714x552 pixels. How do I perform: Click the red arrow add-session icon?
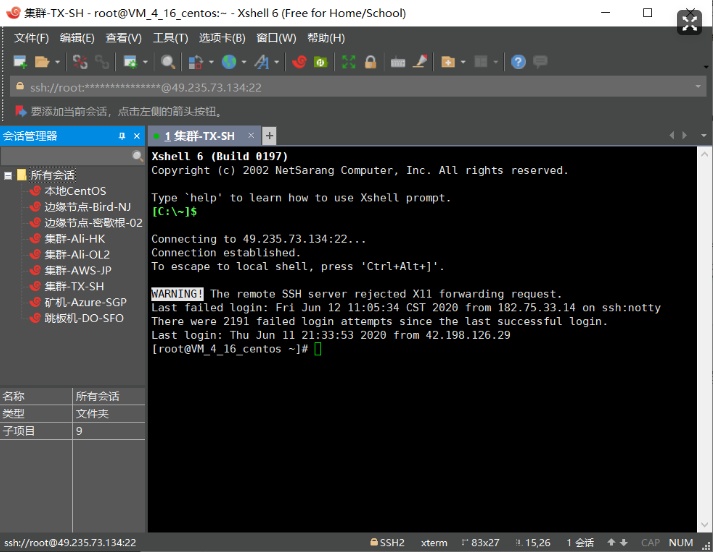click(20, 111)
